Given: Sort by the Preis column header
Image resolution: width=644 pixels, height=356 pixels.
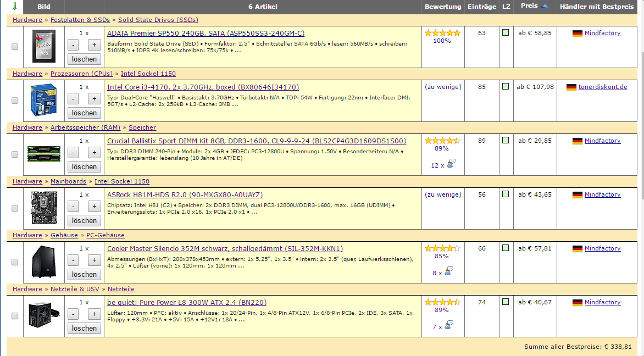Looking at the screenshot, I should 529,5.
